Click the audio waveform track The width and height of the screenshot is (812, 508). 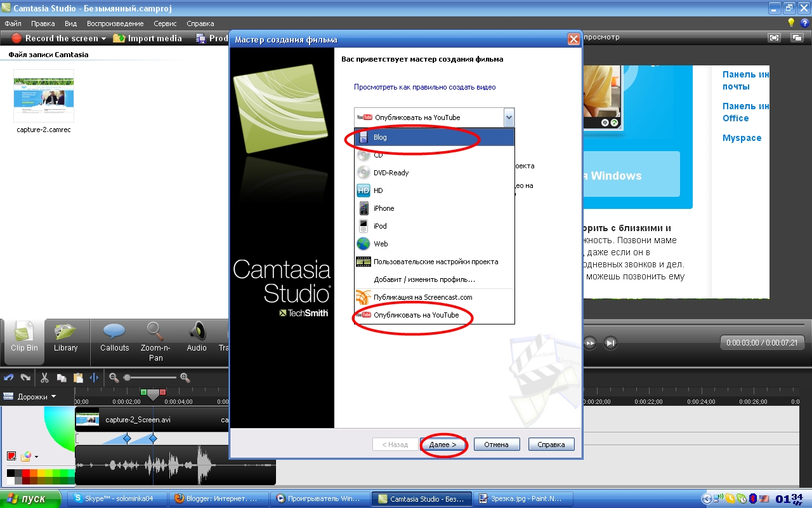pyautogui.click(x=175, y=465)
